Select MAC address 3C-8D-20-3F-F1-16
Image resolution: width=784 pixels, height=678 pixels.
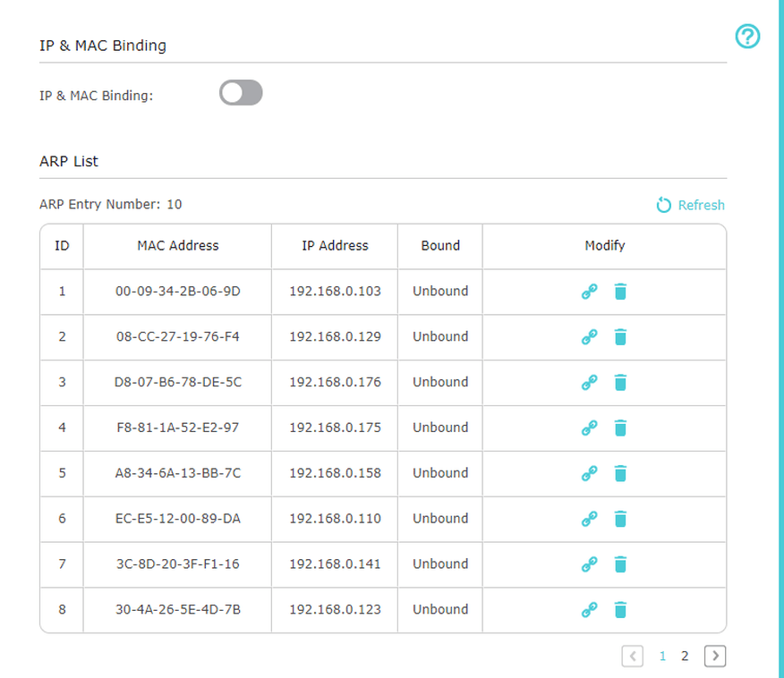click(x=178, y=564)
